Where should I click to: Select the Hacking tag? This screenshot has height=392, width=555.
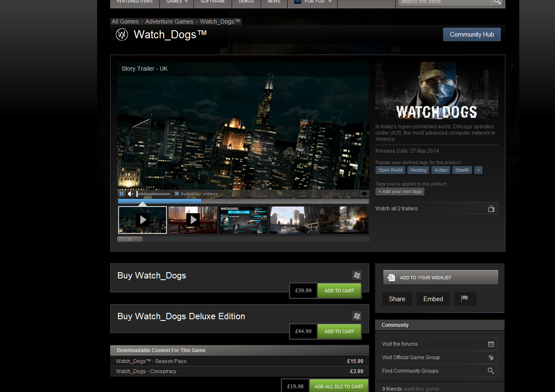[x=418, y=170]
